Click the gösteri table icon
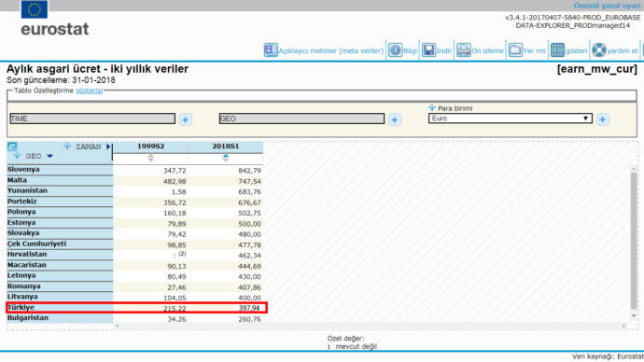The image size is (644, 362). coord(557,50)
